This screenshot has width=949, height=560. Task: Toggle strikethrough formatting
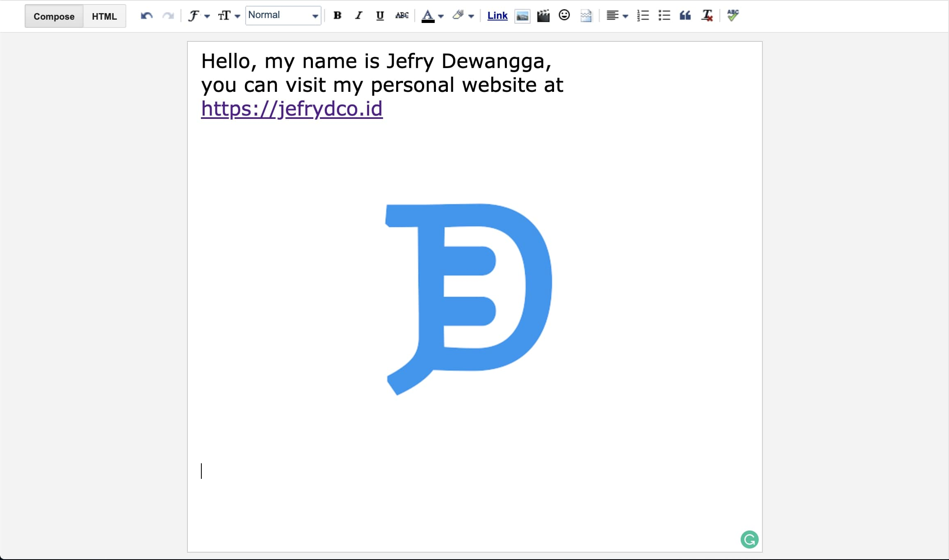[401, 16]
